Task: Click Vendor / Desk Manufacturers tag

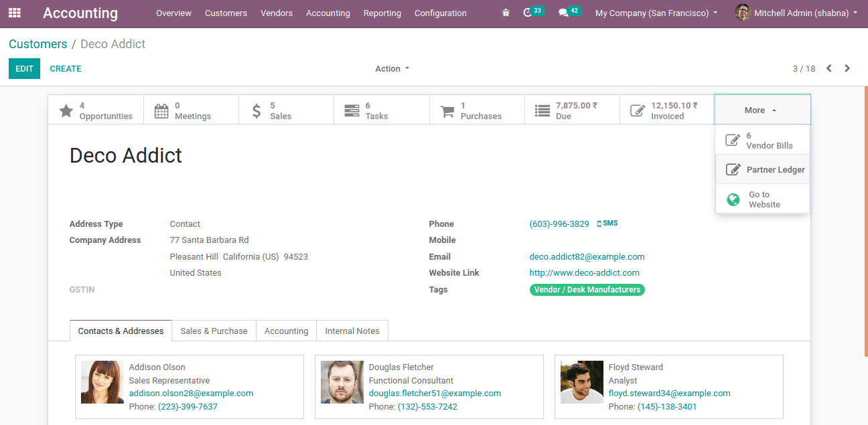Action: pos(587,290)
